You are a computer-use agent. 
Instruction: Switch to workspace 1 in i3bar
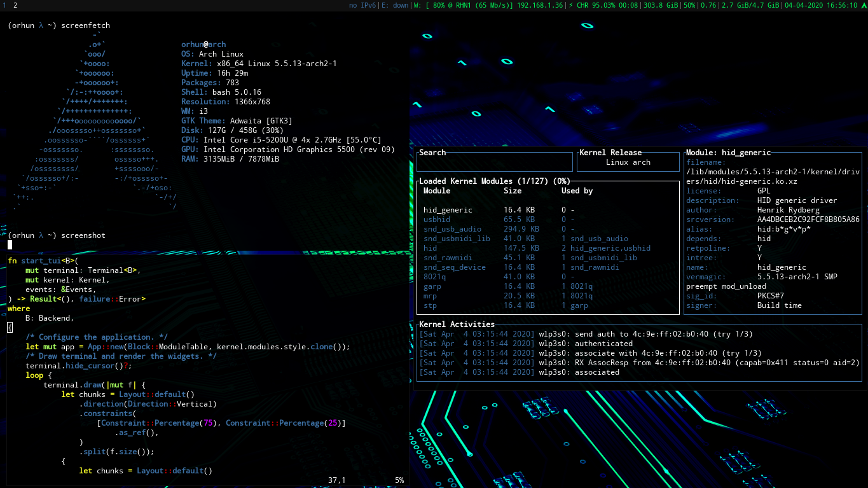[4, 5]
